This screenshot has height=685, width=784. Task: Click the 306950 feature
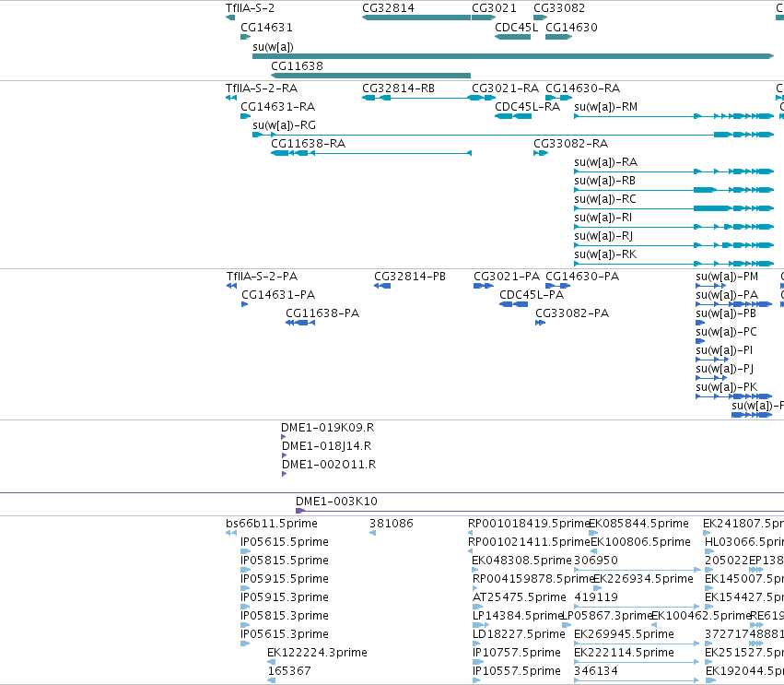(x=596, y=561)
